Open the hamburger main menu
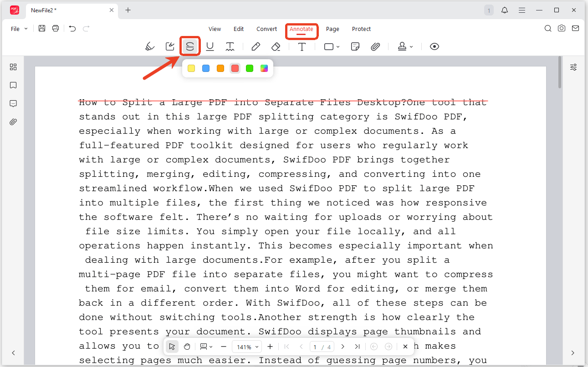 [x=522, y=10]
